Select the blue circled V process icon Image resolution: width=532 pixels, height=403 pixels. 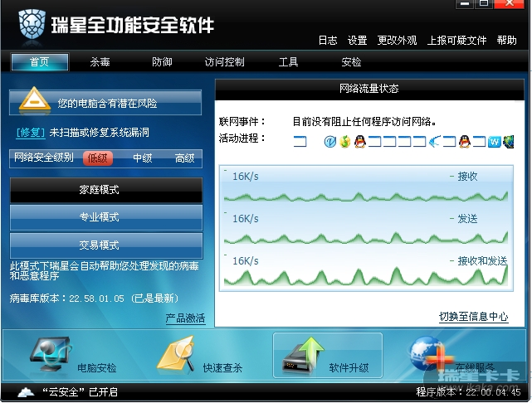click(x=329, y=141)
